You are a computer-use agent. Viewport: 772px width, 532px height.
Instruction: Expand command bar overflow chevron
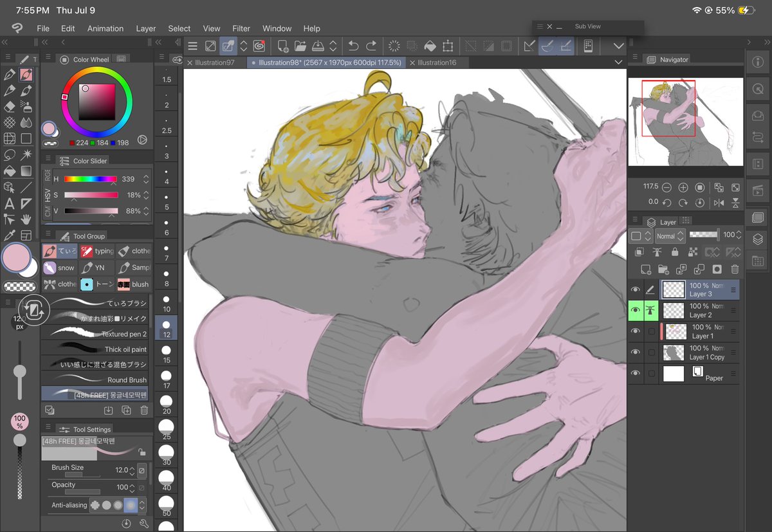click(619, 46)
